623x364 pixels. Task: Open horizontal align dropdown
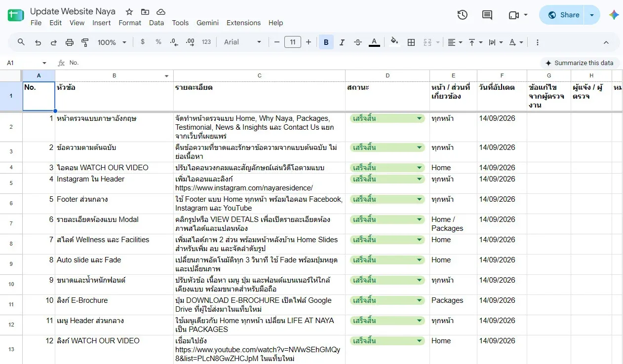pyautogui.click(x=455, y=42)
